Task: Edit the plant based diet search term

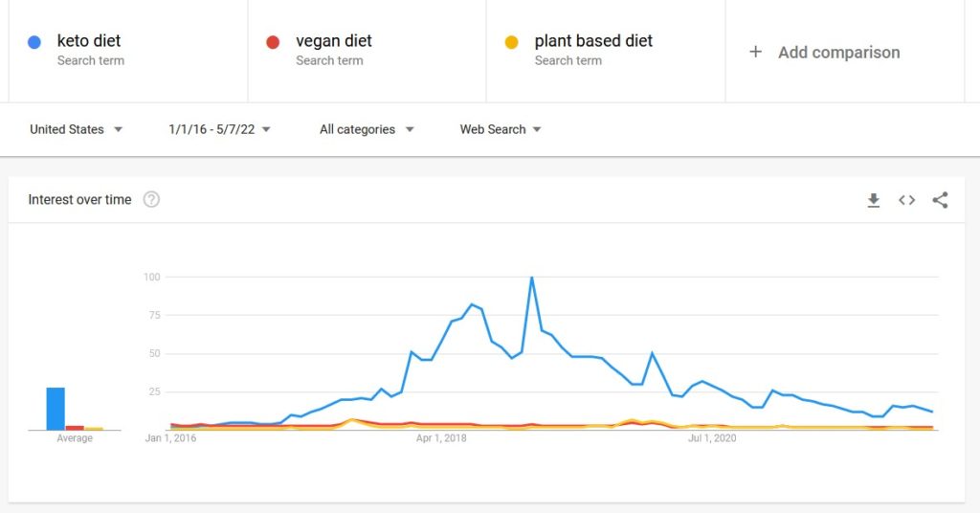Action: 593,40
